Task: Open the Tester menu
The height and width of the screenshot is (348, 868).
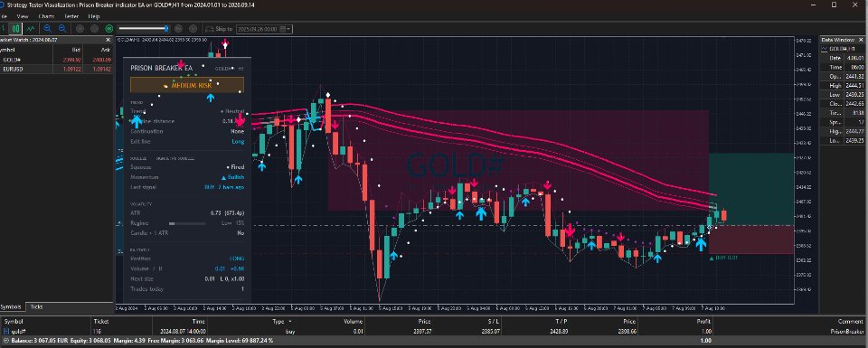Action: coord(71,16)
